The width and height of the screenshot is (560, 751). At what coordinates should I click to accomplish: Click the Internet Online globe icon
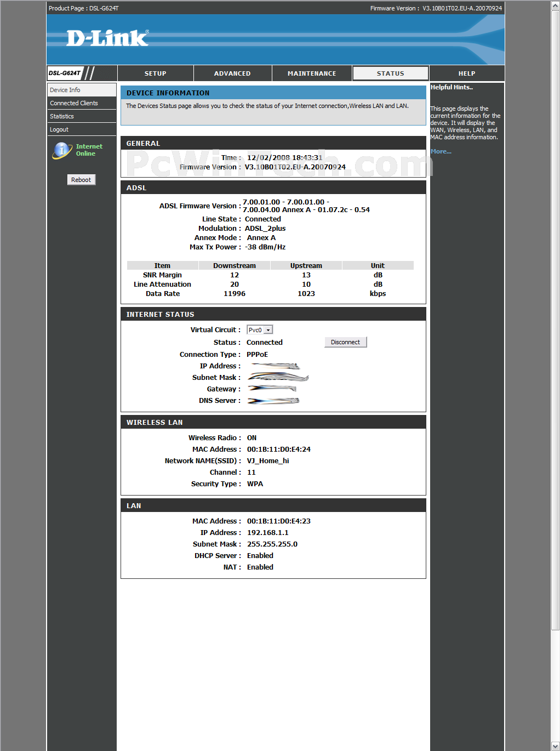coord(62,150)
